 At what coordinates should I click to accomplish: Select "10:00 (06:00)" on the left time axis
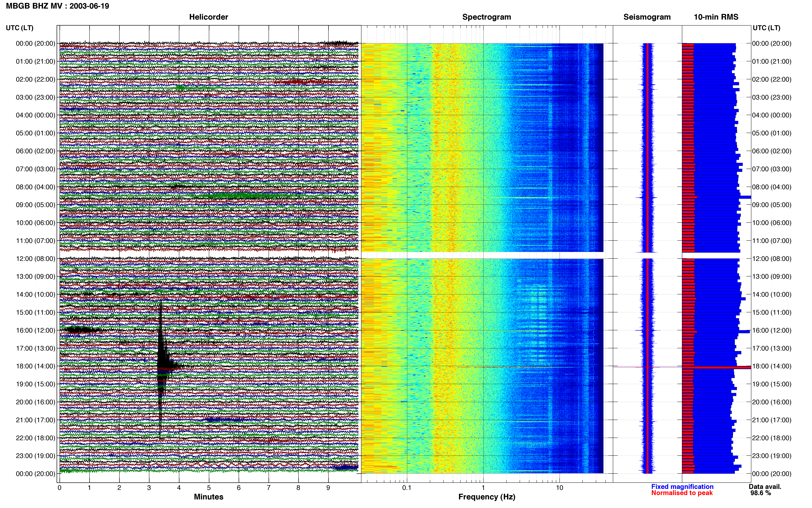click(36, 223)
